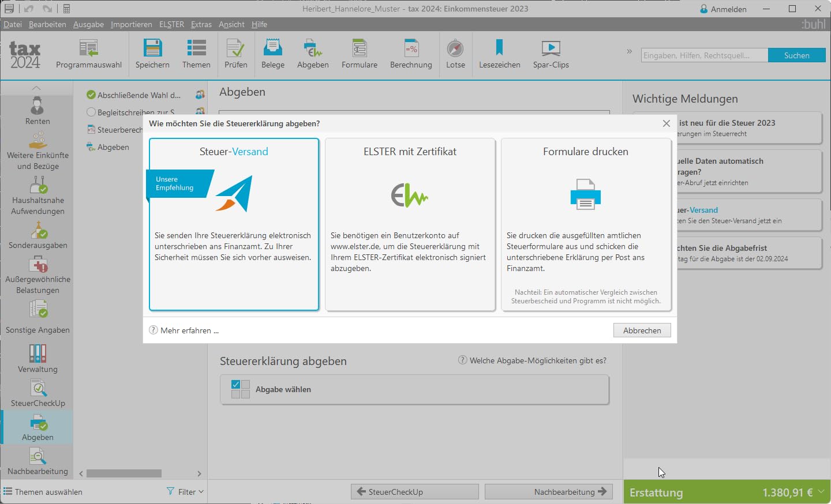Open SteuerCheckUp in the sidebar
This screenshot has height=504, width=831.
[x=38, y=393]
